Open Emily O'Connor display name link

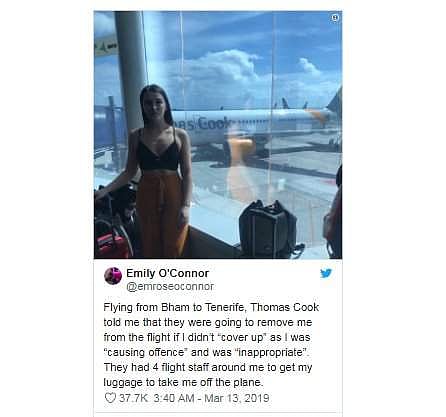point(167,273)
